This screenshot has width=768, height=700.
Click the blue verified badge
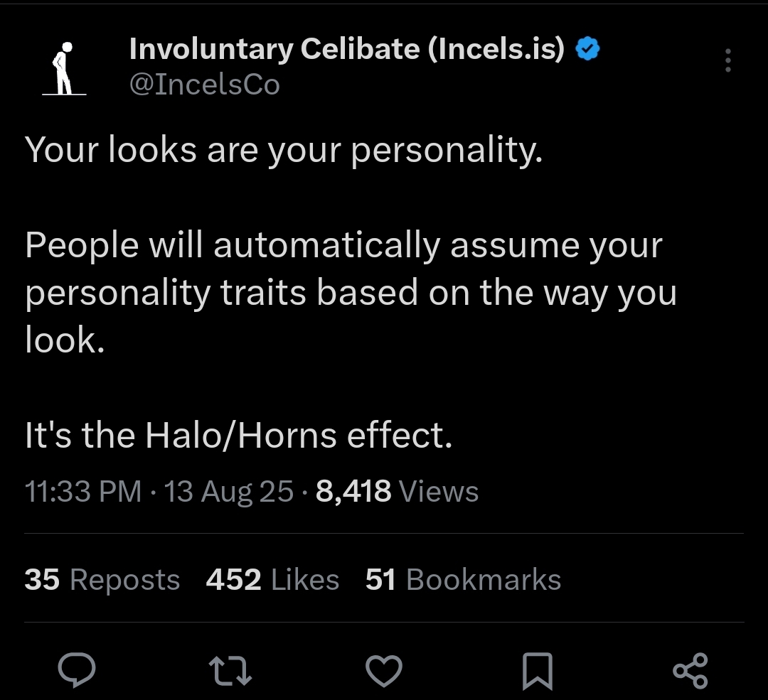point(587,48)
